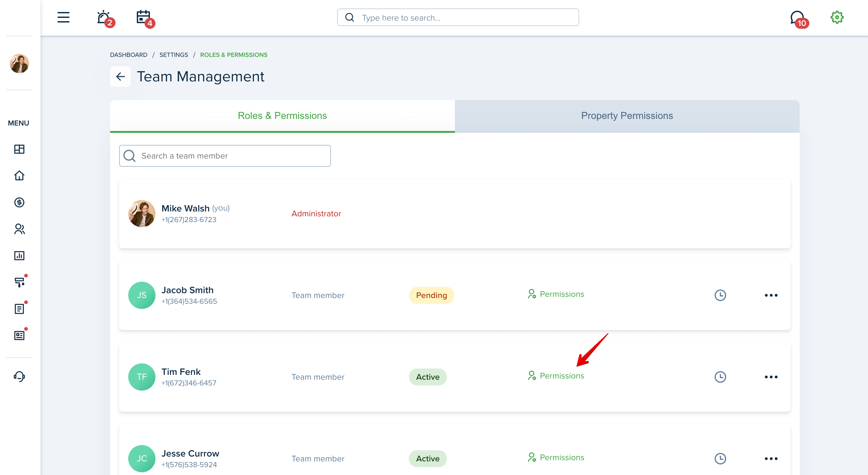868x475 pixels.
Task: Click phone number +1(672)346-6457
Action: (x=189, y=383)
